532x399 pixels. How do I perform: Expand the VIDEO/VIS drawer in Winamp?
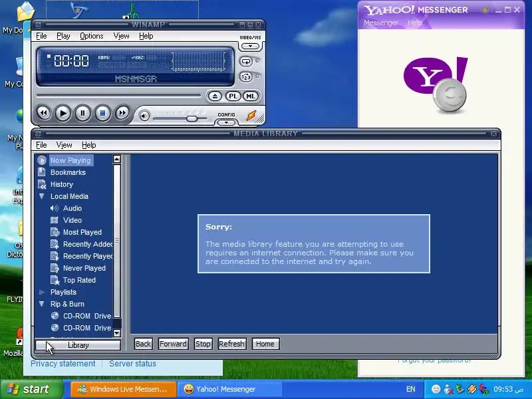coord(251,46)
